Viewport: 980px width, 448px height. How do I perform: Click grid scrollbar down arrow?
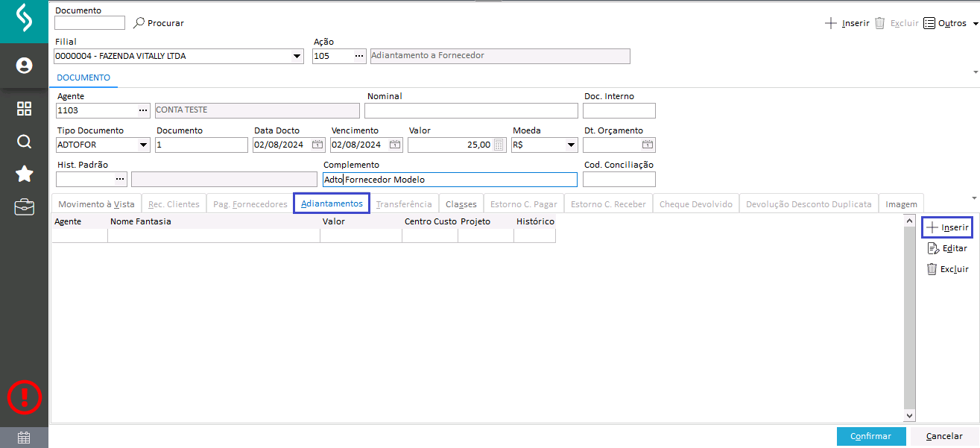909,416
